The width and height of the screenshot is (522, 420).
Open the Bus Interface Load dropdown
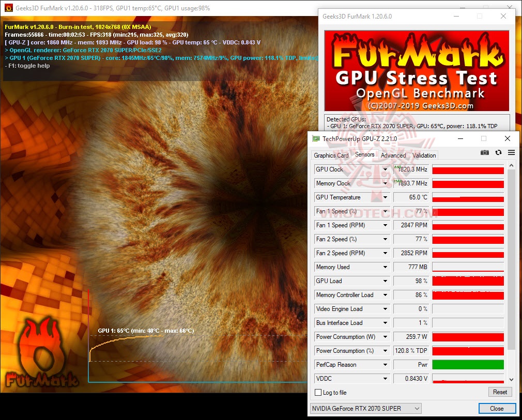click(385, 323)
